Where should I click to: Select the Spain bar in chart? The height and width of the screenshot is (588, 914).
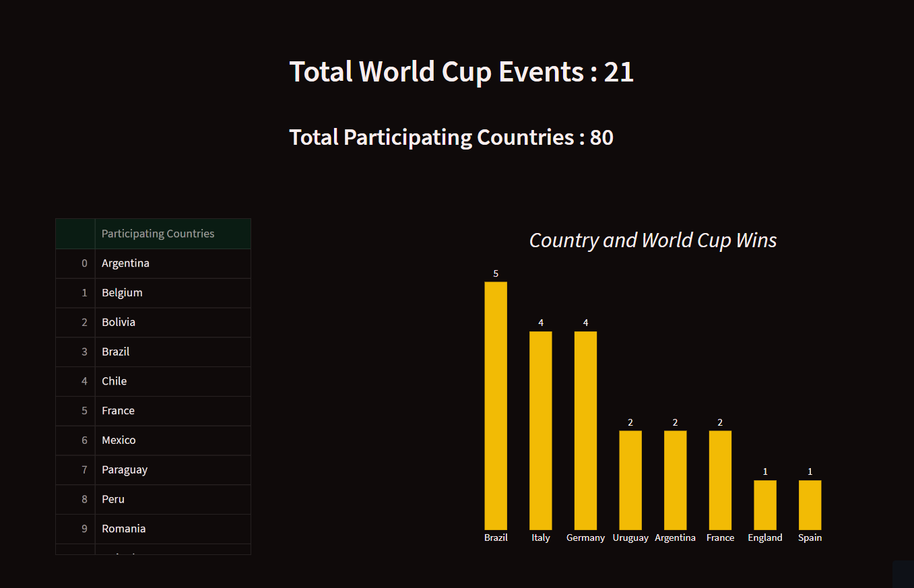(810, 505)
